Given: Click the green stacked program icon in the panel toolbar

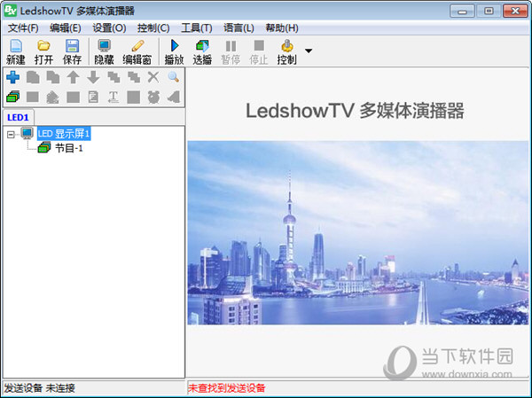Looking at the screenshot, I should 13,97.
